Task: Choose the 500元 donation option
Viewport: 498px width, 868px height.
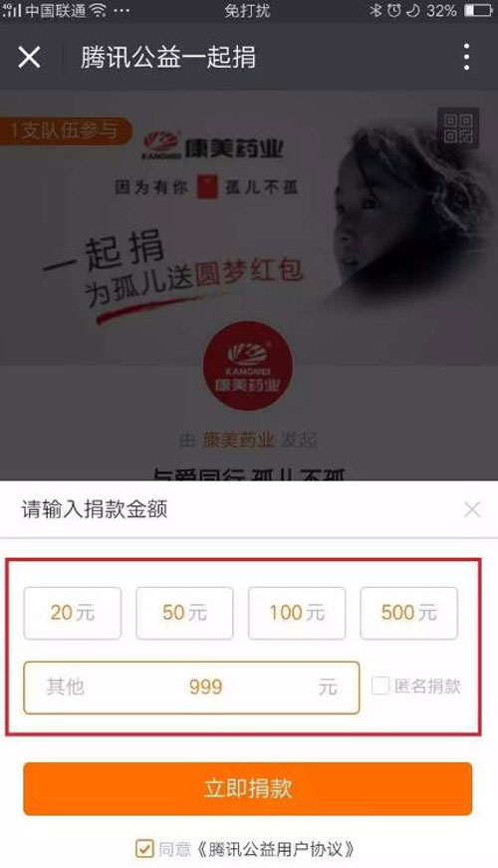Action: [x=409, y=613]
